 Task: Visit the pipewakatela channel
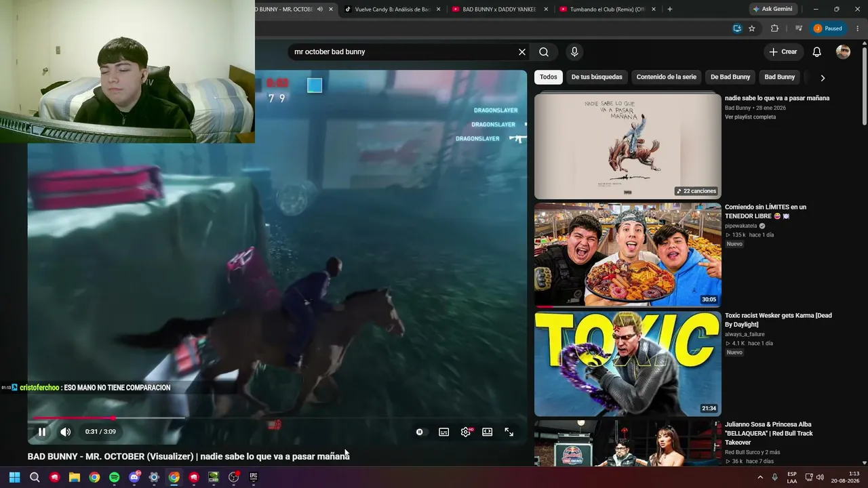[x=741, y=226]
